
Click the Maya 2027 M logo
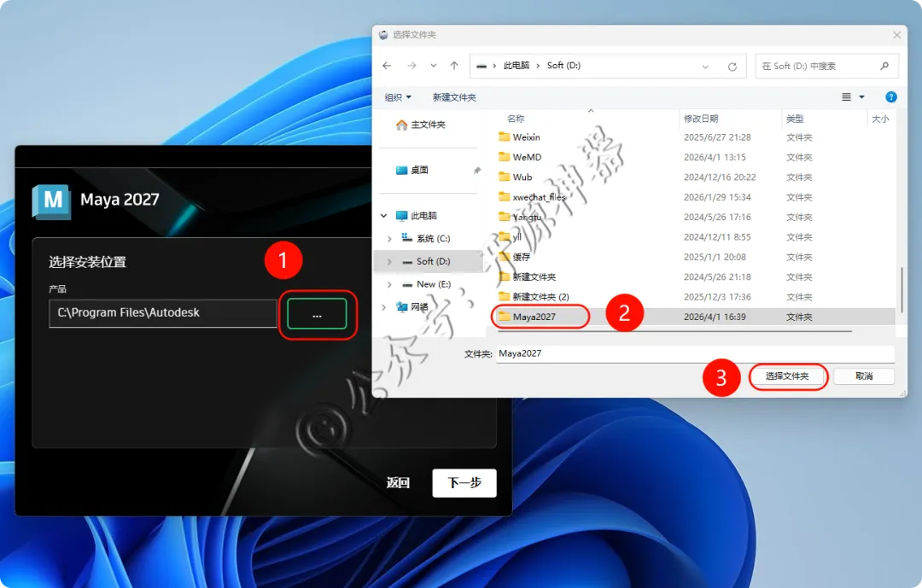click(x=52, y=201)
